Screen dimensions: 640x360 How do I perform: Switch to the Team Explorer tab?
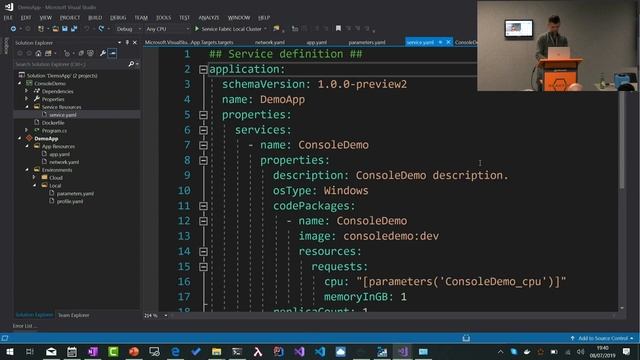point(73,315)
